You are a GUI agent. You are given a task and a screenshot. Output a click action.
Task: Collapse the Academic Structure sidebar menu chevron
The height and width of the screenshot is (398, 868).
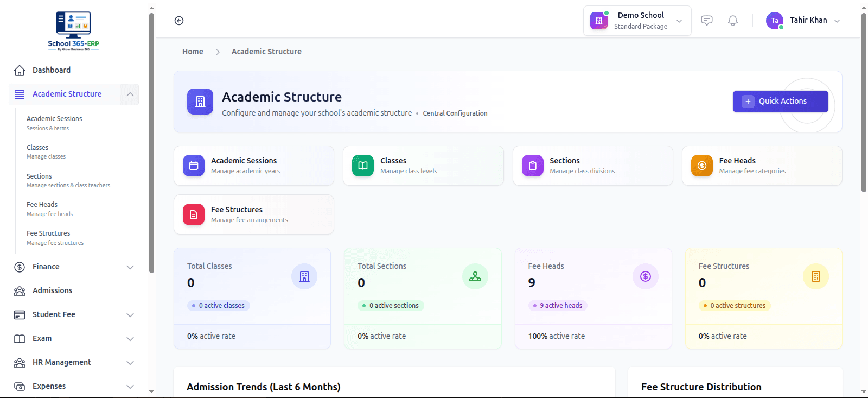[x=130, y=94]
